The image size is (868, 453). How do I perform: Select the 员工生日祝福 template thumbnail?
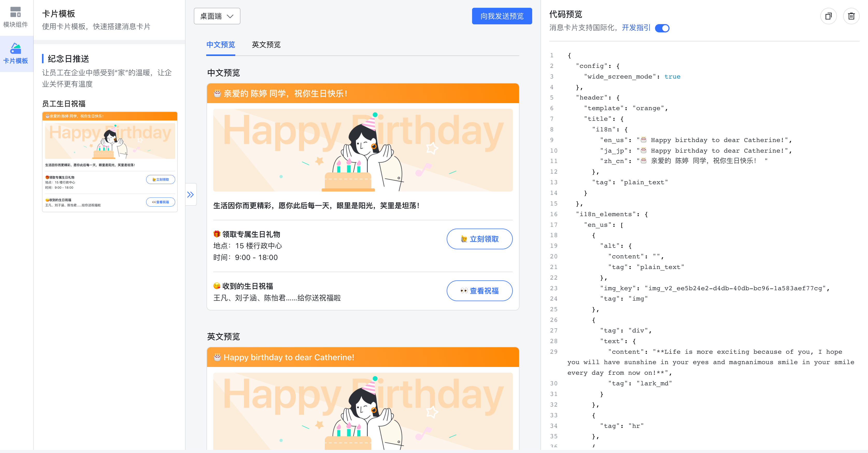coord(110,162)
